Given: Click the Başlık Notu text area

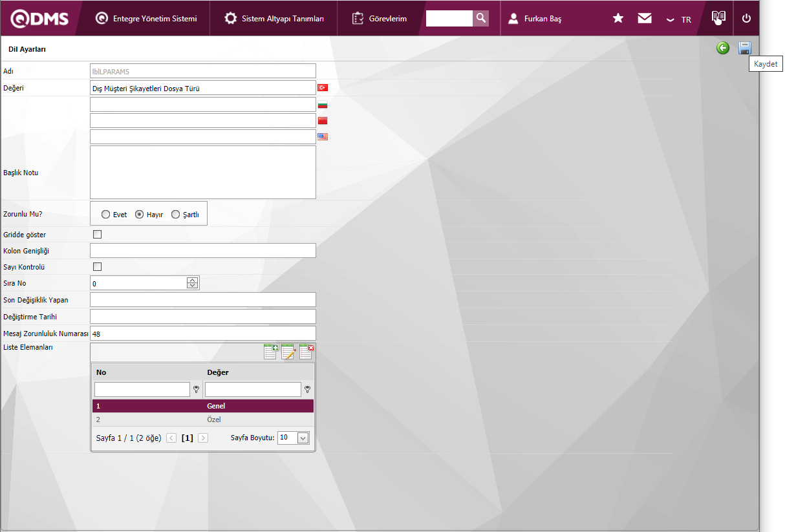Looking at the screenshot, I should (x=203, y=172).
